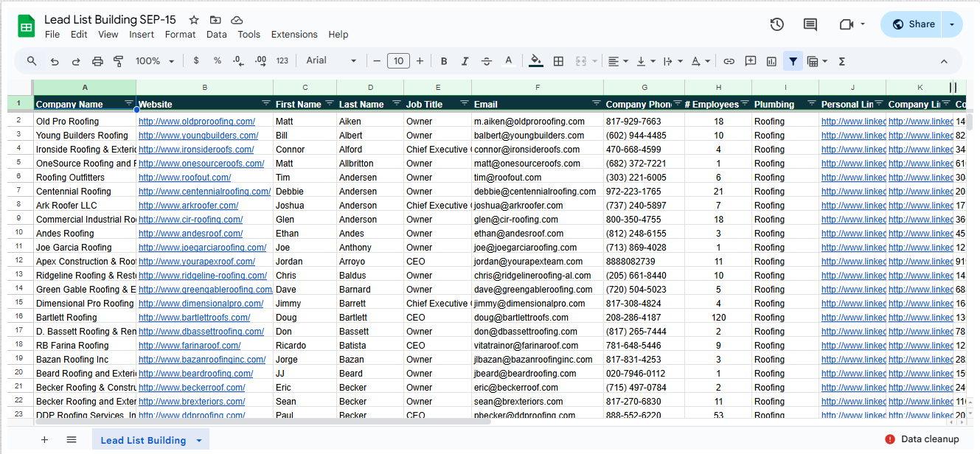This screenshot has width=980, height=454.
Task: Click the font size input field
Action: [x=398, y=61]
